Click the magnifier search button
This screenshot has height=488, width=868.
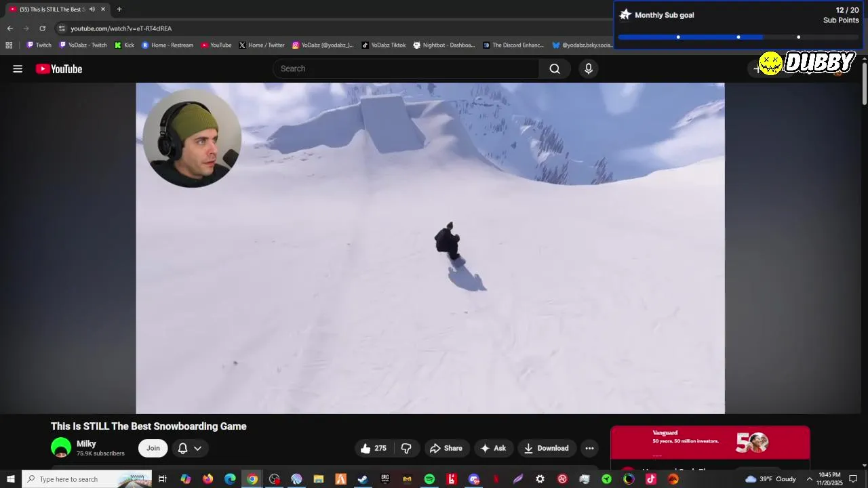tap(555, 68)
